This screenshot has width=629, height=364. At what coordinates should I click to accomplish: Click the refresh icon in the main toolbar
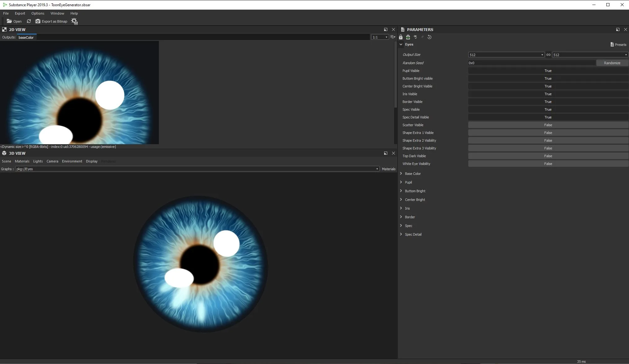[x=29, y=21]
